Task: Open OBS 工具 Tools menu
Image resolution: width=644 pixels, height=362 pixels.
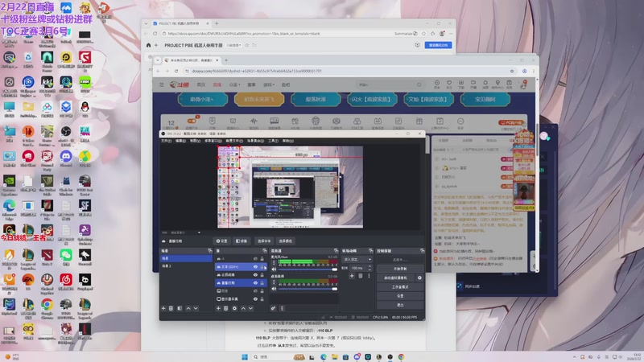Action: [x=273, y=141]
